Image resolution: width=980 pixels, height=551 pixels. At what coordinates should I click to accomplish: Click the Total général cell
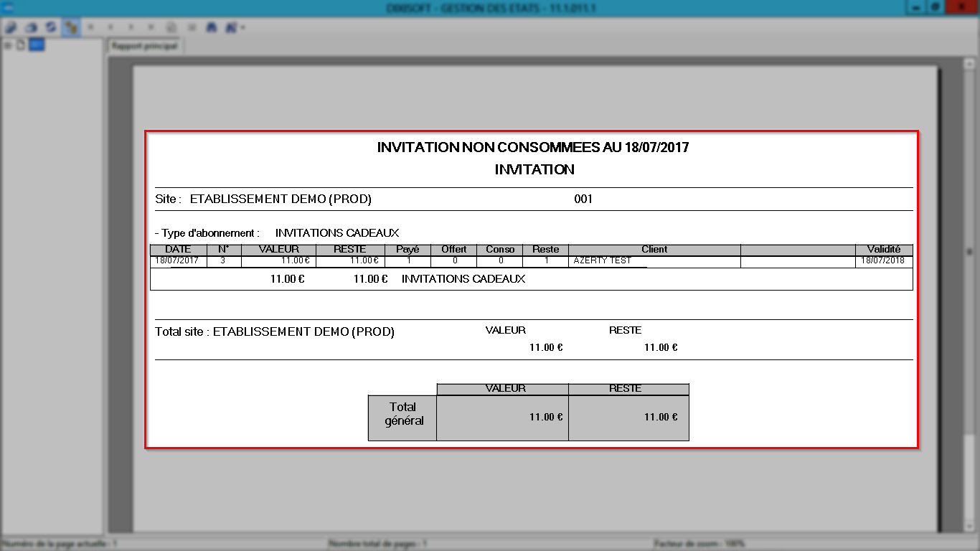(x=402, y=418)
